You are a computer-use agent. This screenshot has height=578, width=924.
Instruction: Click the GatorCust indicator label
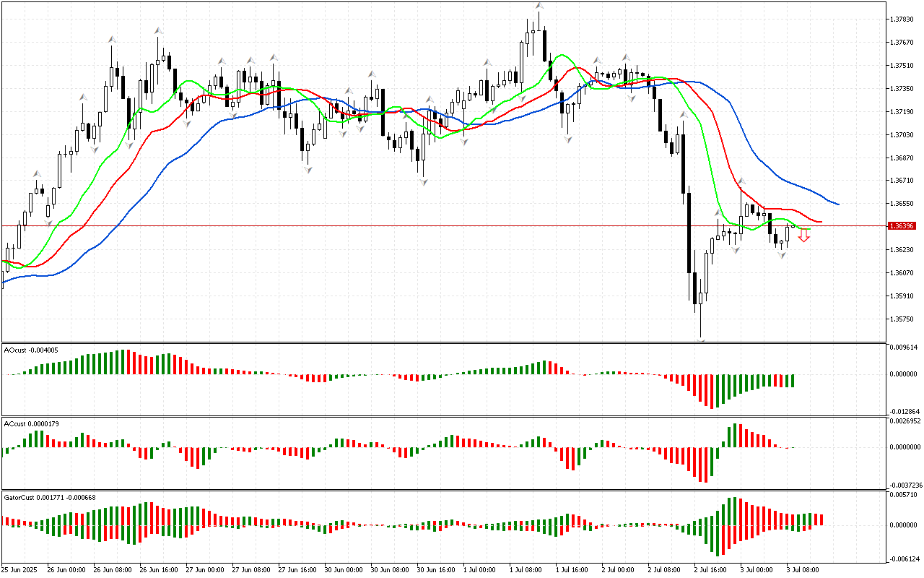(49, 497)
